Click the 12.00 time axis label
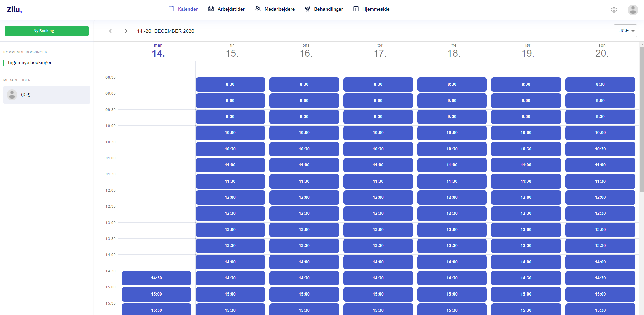644x315 pixels. (111, 190)
